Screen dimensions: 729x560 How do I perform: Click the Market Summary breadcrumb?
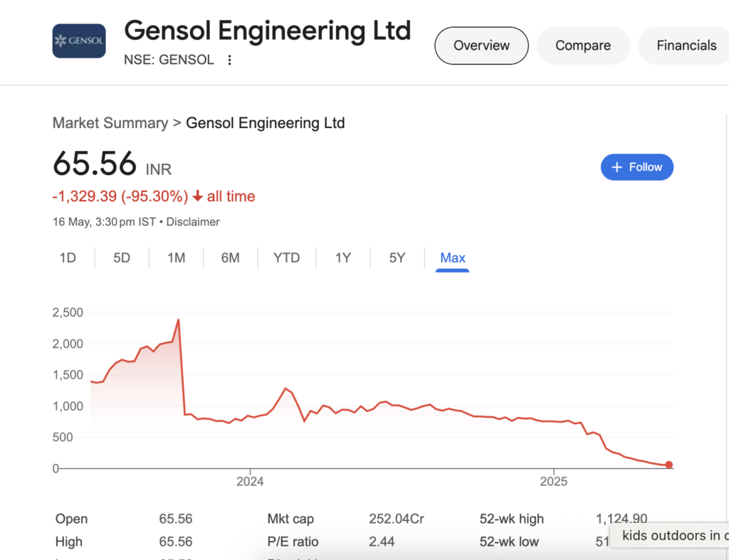coord(110,122)
